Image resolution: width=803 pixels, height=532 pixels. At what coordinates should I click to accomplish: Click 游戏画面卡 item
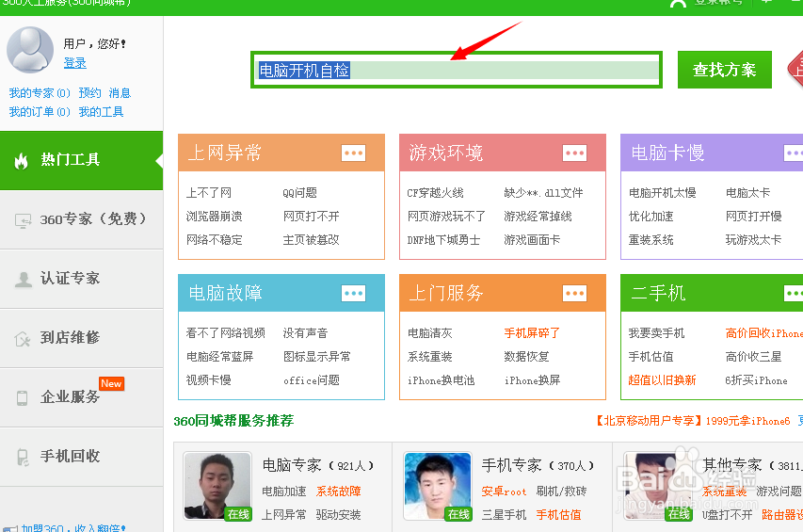(532, 240)
